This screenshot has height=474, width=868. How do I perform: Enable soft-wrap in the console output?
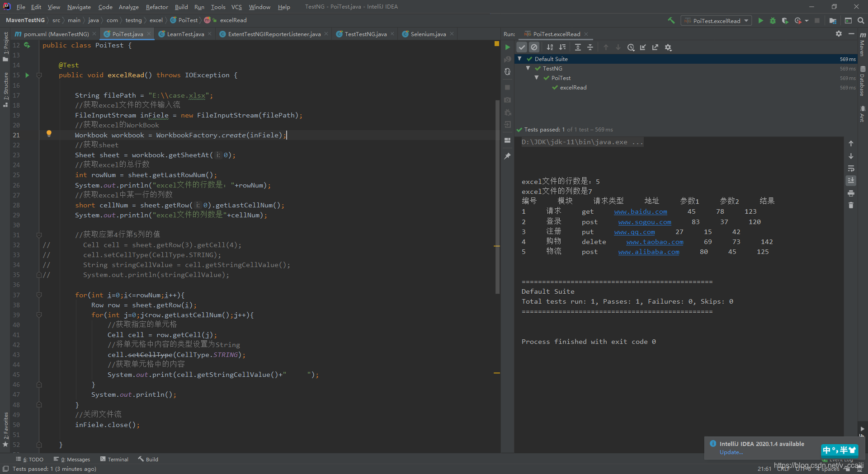coord(851,169)
